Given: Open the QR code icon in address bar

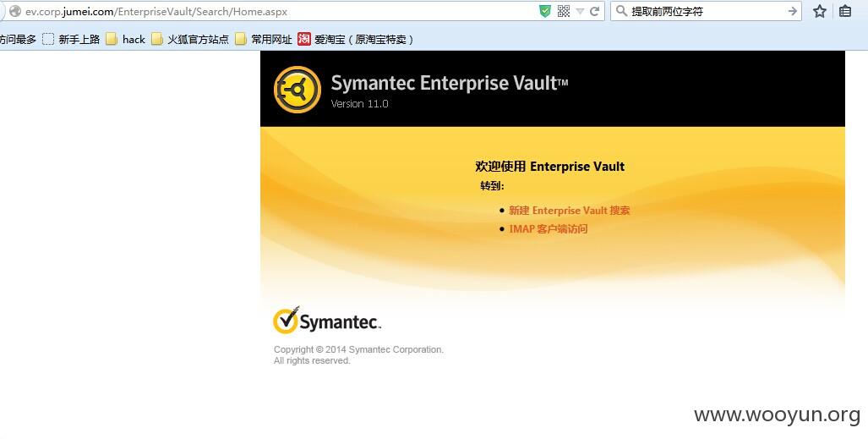Looking at the screenshot, I should (x=564, y=11).
